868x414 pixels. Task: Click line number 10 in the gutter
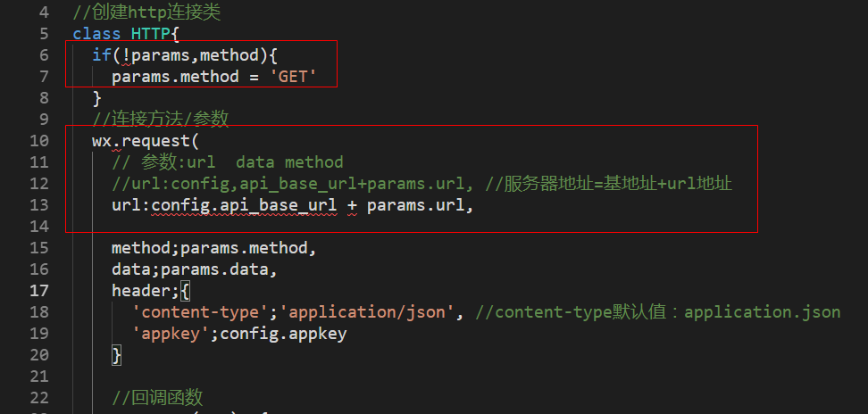tap(39, 141)
